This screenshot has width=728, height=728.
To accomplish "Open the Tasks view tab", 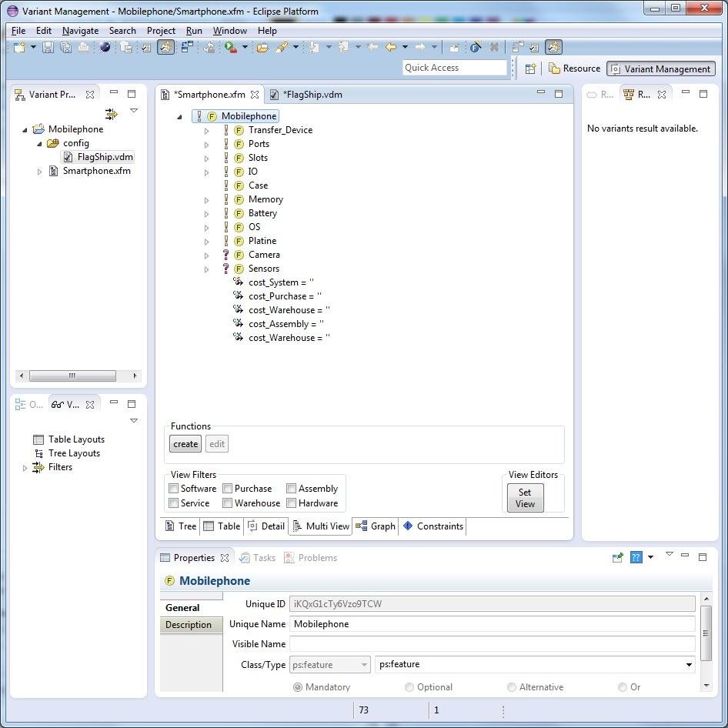I will click(258, 558).
